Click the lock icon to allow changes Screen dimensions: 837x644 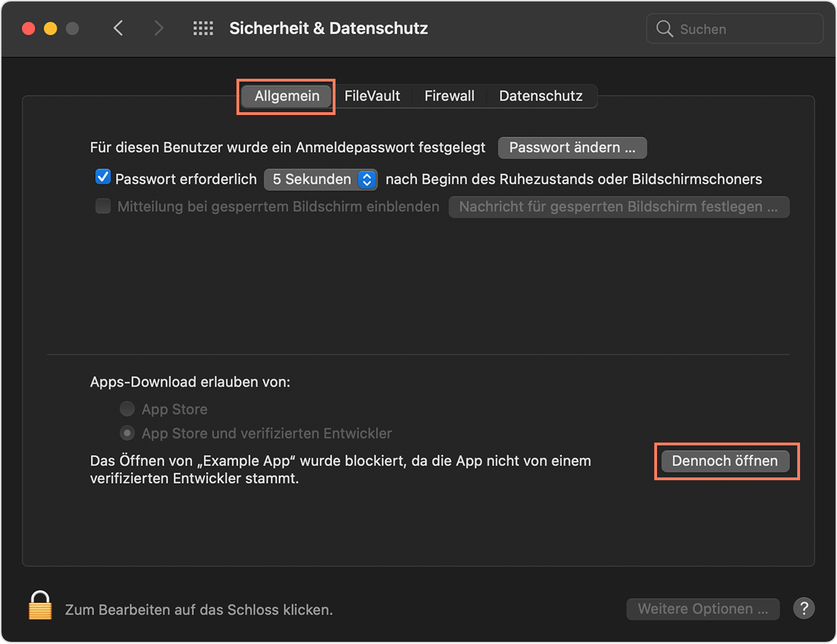(x=40, y=605)
